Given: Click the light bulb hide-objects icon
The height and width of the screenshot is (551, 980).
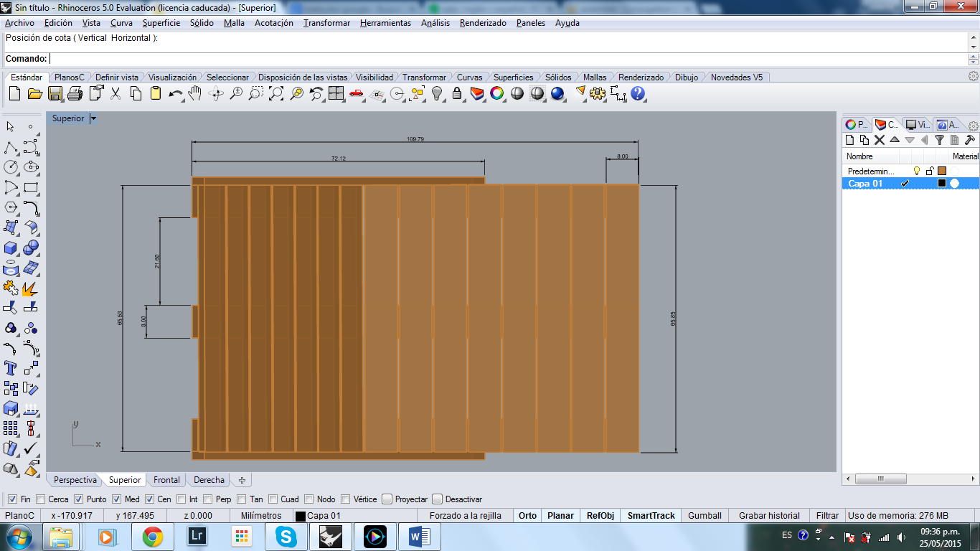Looking at the screenshot, I should (437, 93).
